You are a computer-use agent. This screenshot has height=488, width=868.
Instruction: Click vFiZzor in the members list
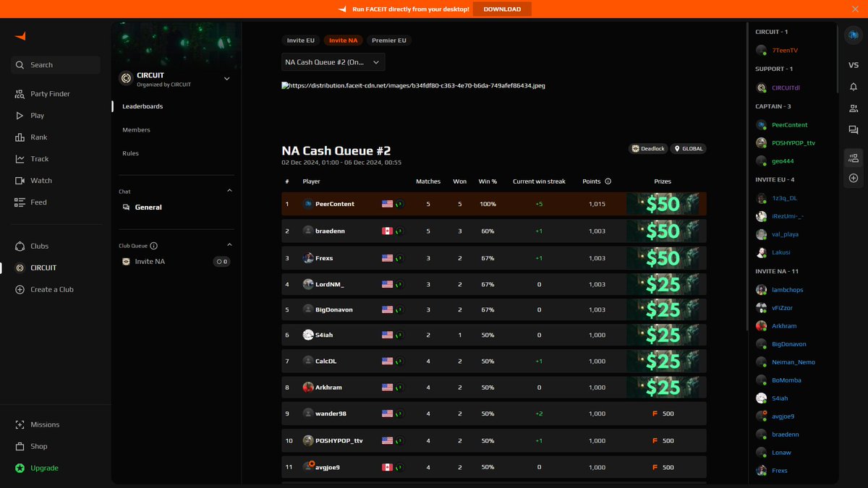(783, 308)
